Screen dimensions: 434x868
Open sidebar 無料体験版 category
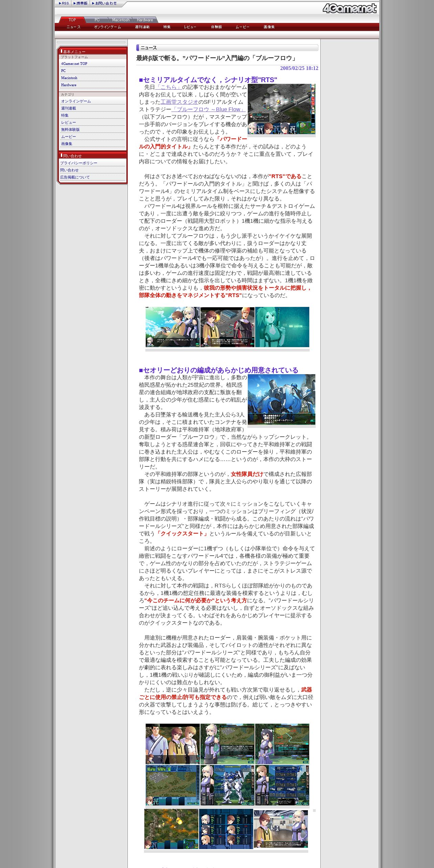[x=70, y=129]
